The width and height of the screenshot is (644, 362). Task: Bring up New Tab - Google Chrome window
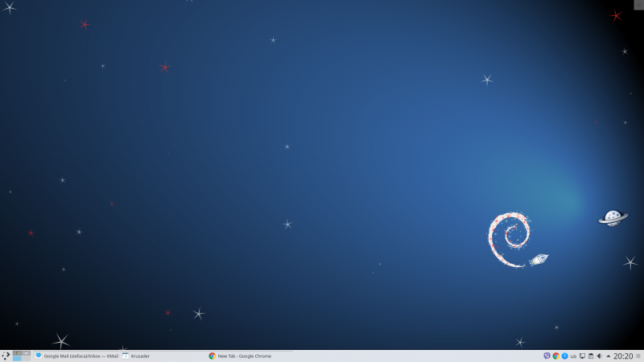[x=250, y=356]
